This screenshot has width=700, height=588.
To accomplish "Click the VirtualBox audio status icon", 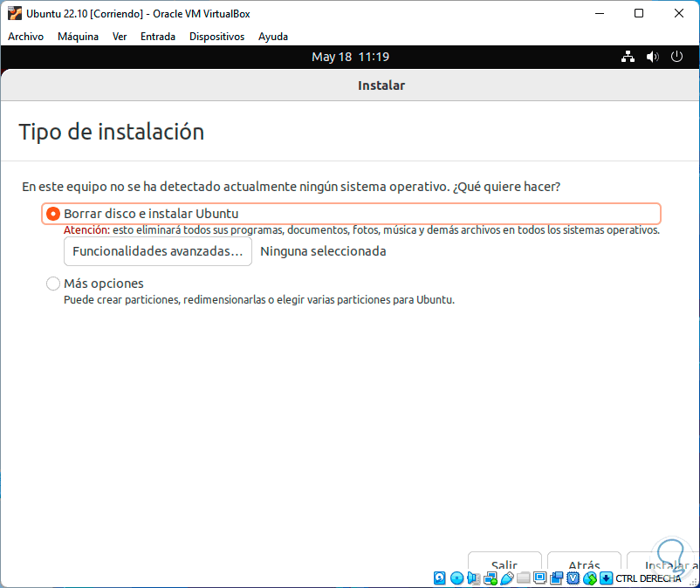I will click(x=474, y=578).
